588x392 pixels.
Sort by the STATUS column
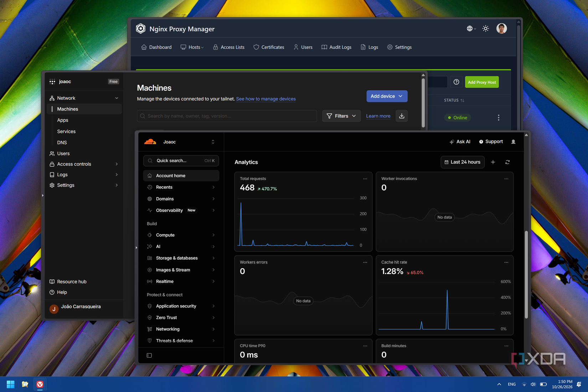tap(454, 100)
